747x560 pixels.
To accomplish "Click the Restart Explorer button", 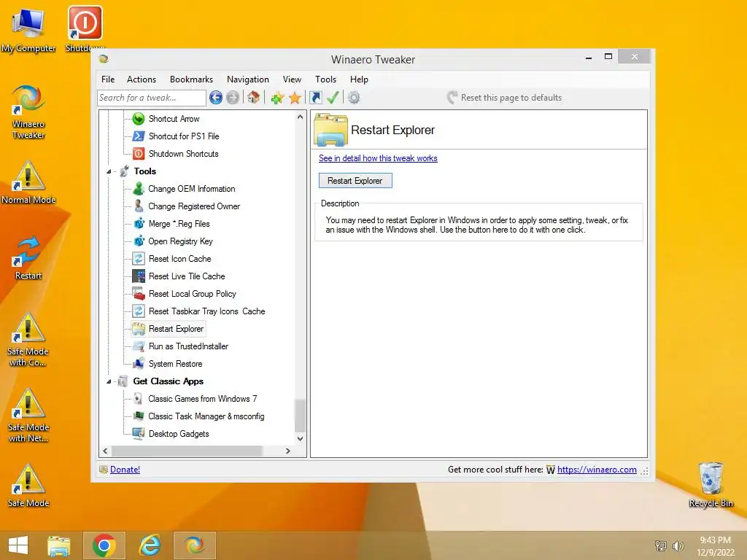I will pyautogui.click(x=355, y=181).
